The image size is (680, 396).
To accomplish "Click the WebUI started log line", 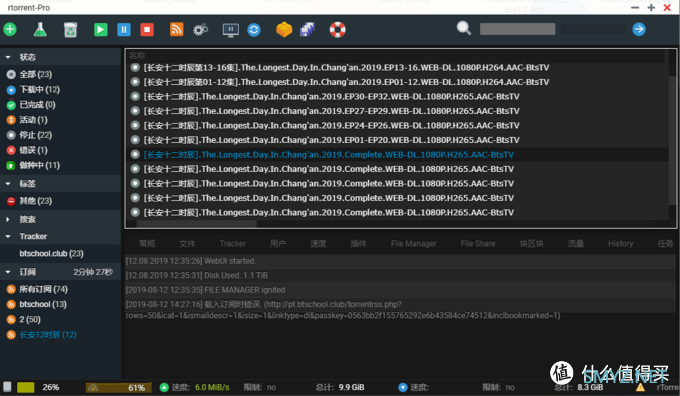I will click(x=400, y=261).
